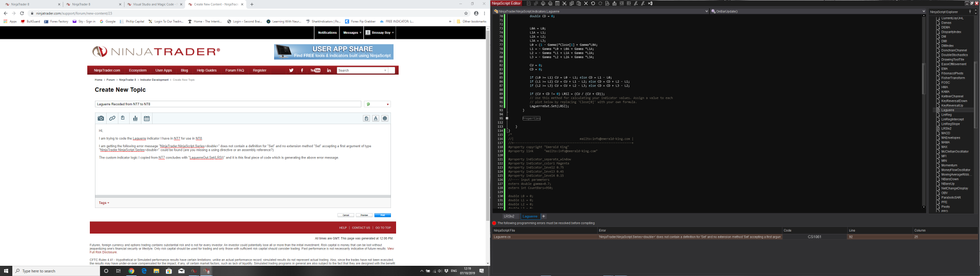Toggle the advanced editor 'A' icon

point(376,118)
